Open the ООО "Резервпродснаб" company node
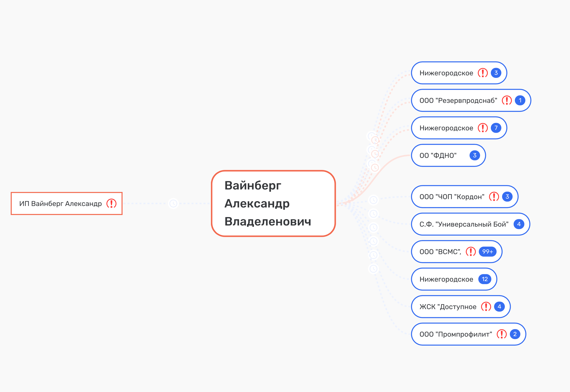 pyautogui.click(x=458, y=100)
